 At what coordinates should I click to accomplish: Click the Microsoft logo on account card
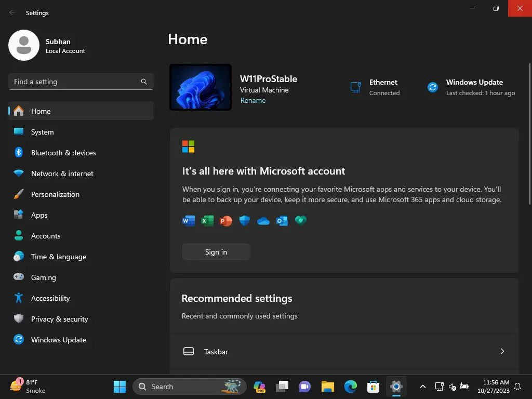[x=188, y=147]
